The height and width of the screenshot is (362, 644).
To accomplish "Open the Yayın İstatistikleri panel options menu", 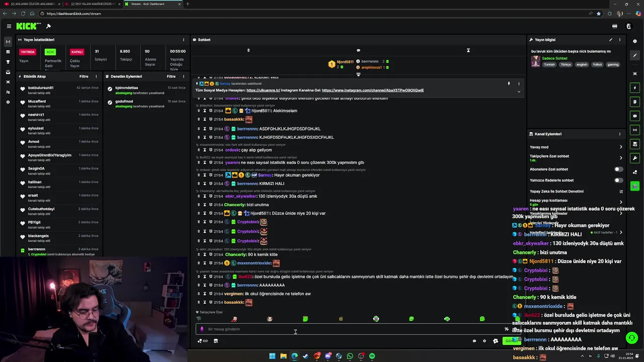I will [x=183, y=40].
